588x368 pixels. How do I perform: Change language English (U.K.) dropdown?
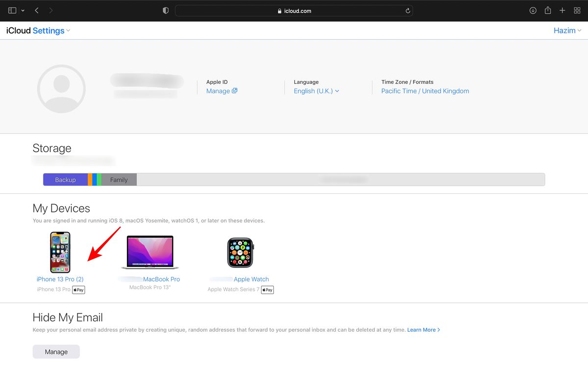317,91
